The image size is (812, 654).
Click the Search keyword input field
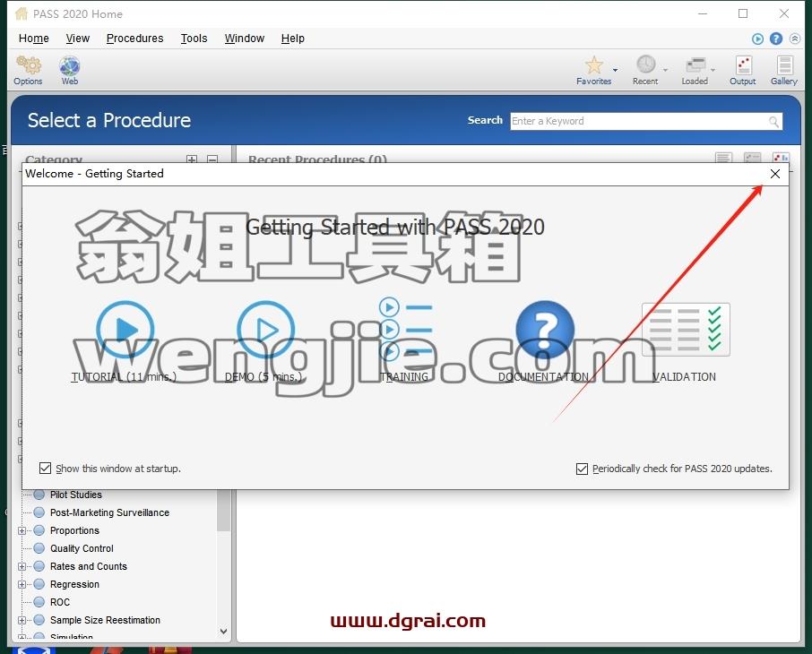(x=646, y=121)
